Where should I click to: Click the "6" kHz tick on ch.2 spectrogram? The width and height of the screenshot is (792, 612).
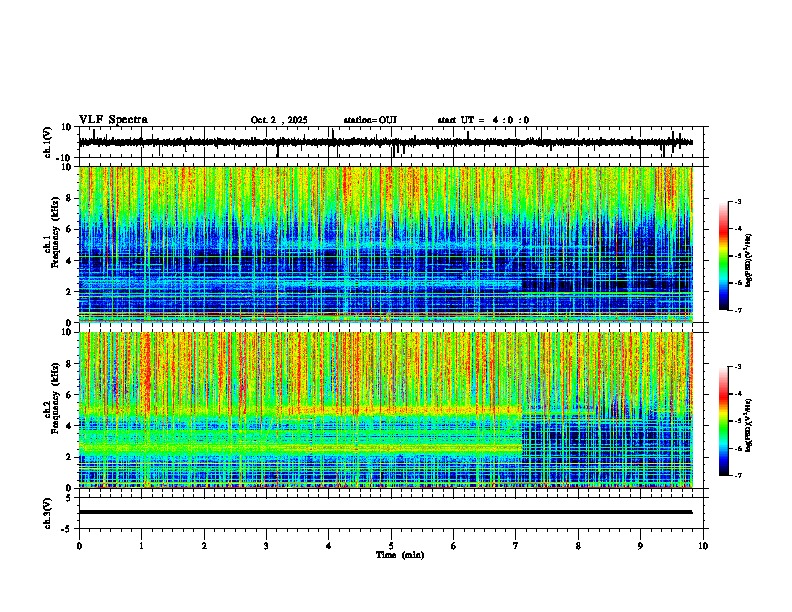pos(71,395)
